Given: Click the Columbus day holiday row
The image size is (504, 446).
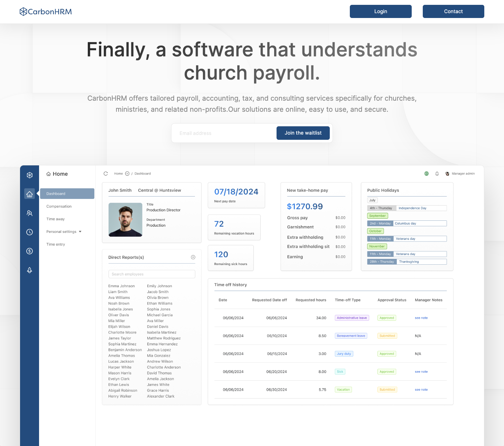Looking at the screenshot, I should pos(407,224).
